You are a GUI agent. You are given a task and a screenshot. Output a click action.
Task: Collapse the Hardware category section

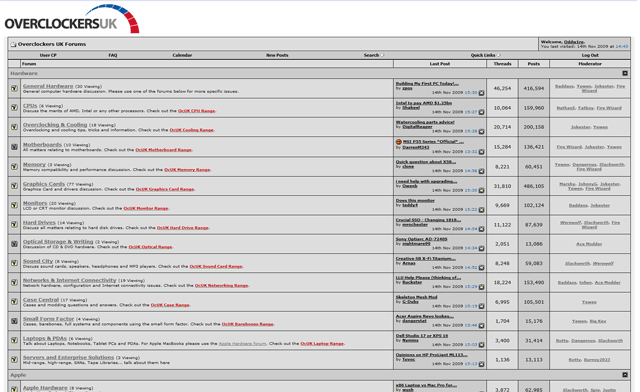click(625, 73)
